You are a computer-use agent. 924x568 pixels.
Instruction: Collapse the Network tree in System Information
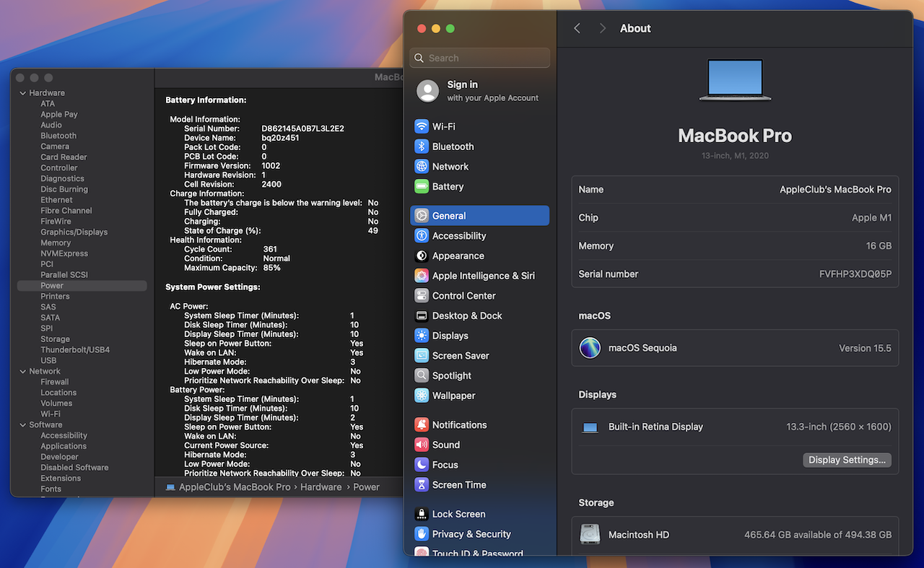pos(23,371)
